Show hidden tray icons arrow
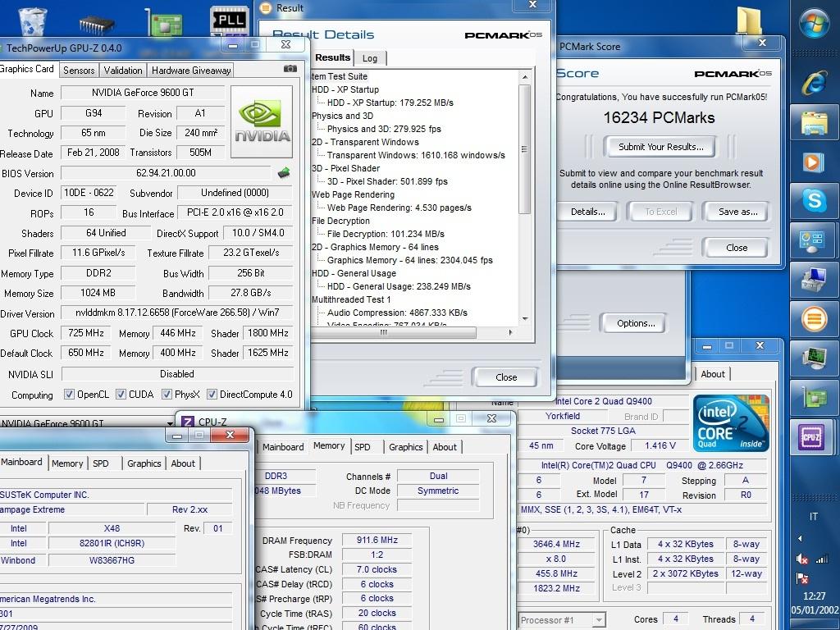This screenshot has width=840, height=630. pyautogui.click(x=801, y=538)
